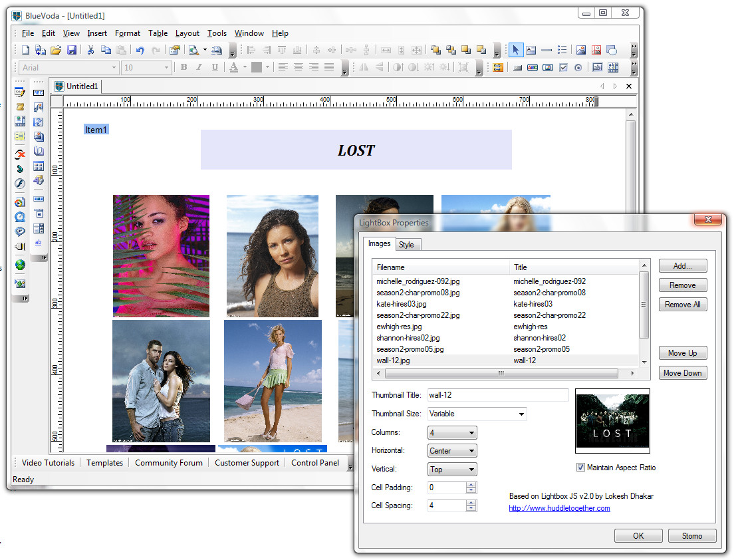Open the Thumbnail Size dropdown
The height and width of the screenshot is (560, 734).
click(x=477, y=414)
